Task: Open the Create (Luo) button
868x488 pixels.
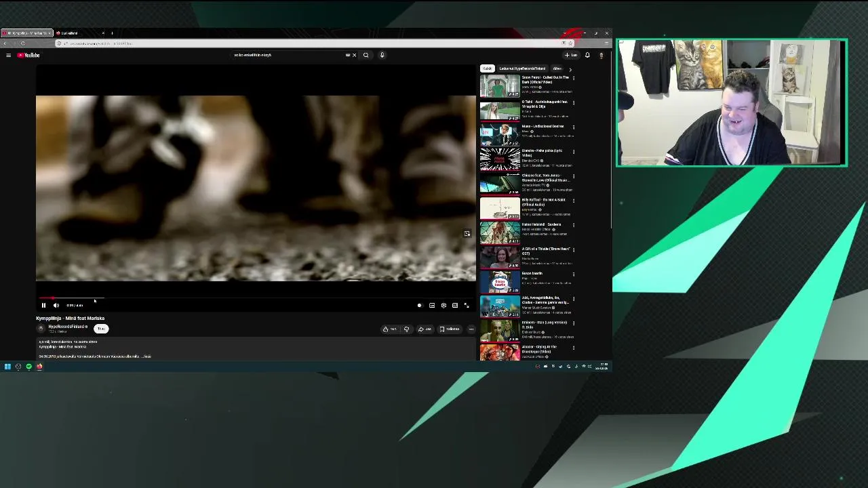Action: click(571, 55)
